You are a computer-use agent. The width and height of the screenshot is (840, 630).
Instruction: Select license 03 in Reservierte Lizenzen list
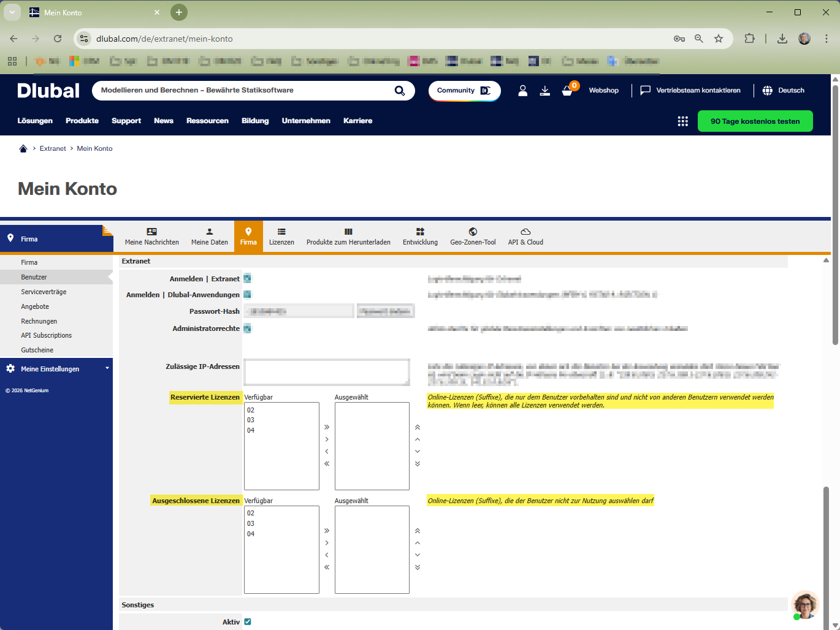pos(251,420)
